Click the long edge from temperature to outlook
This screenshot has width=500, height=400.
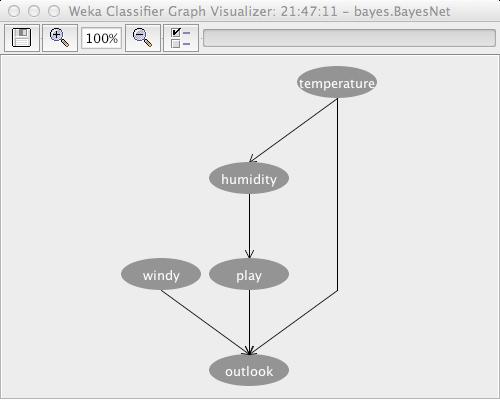(338, 200)
